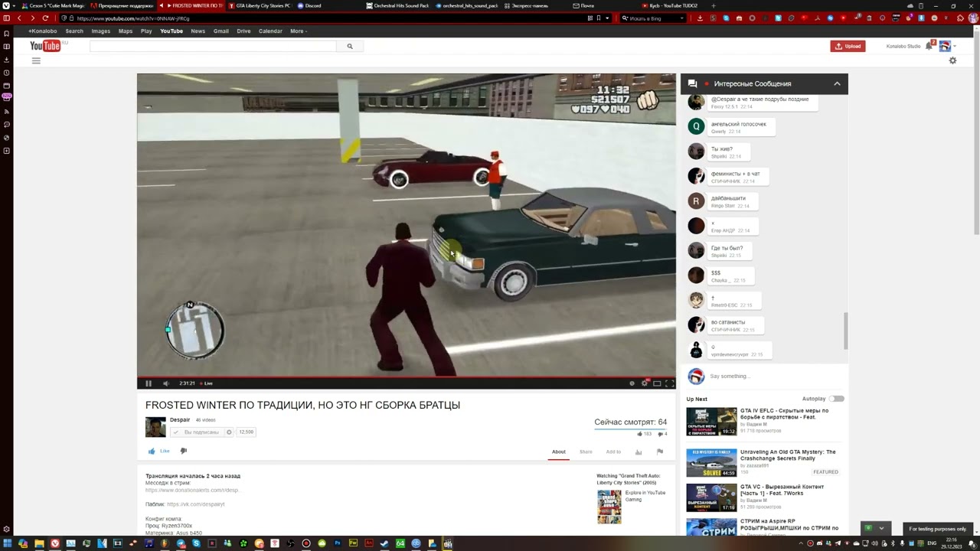This screenshot has height=551, width=980.
Task: Open the Konalobo Studio account avatar
Action: pyautogui.click(x=945, y=46)
